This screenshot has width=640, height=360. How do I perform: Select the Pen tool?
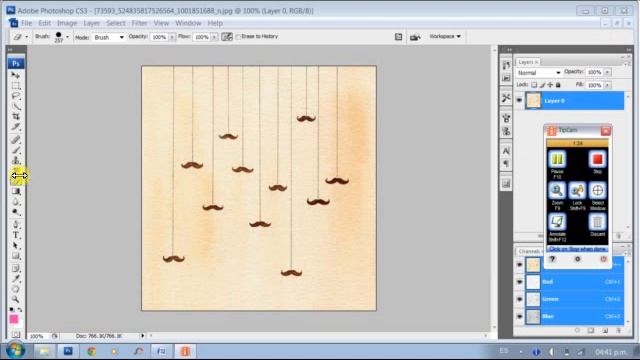[16, 224]
